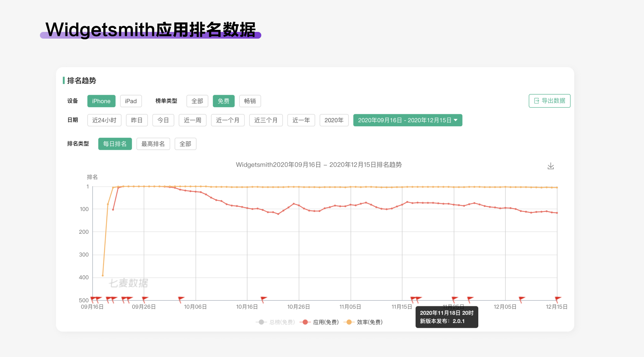Toggle 总榜(免费) series in legend

click(275, 322)
